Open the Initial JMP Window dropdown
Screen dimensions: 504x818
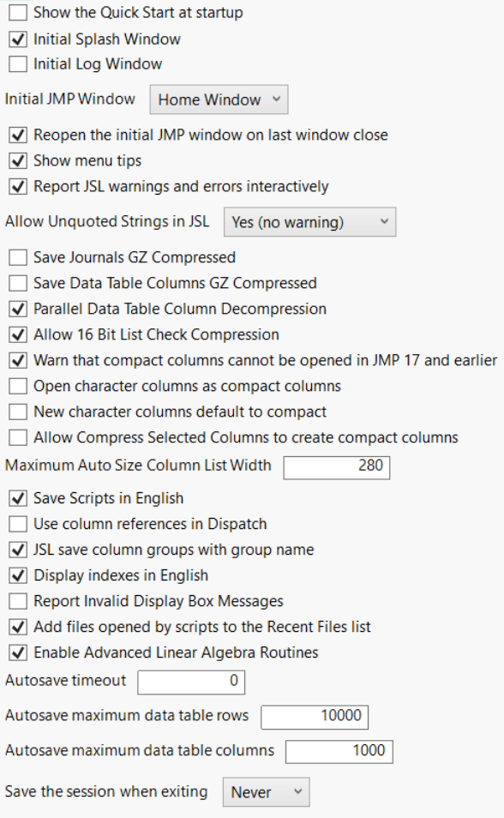(x=219, y=99)
